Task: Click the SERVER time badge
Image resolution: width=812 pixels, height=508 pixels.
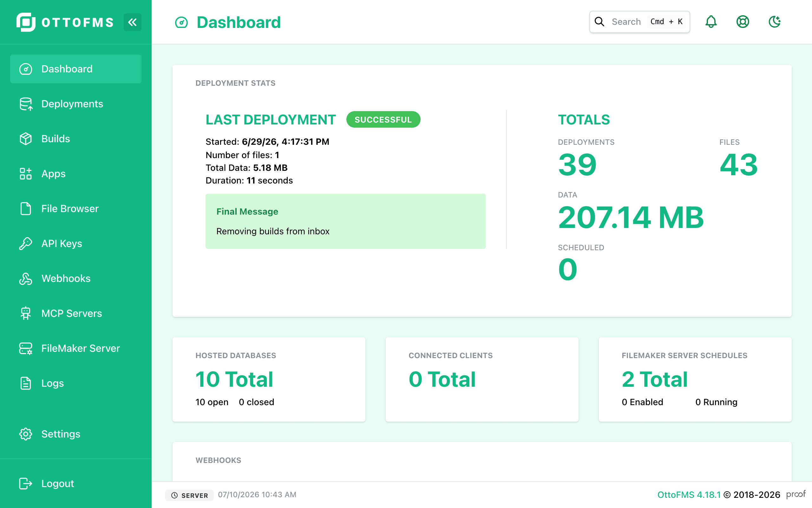Action: tap(189, 495)
